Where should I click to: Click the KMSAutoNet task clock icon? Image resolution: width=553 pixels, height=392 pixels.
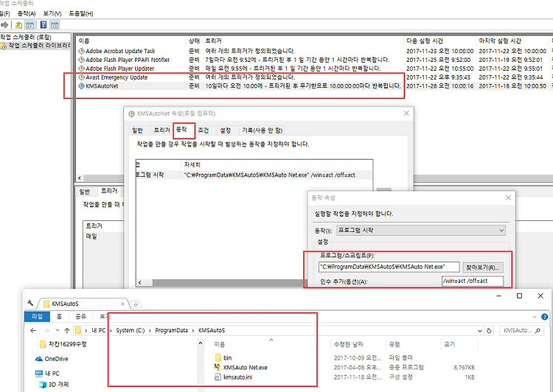(x=81, y=85)
